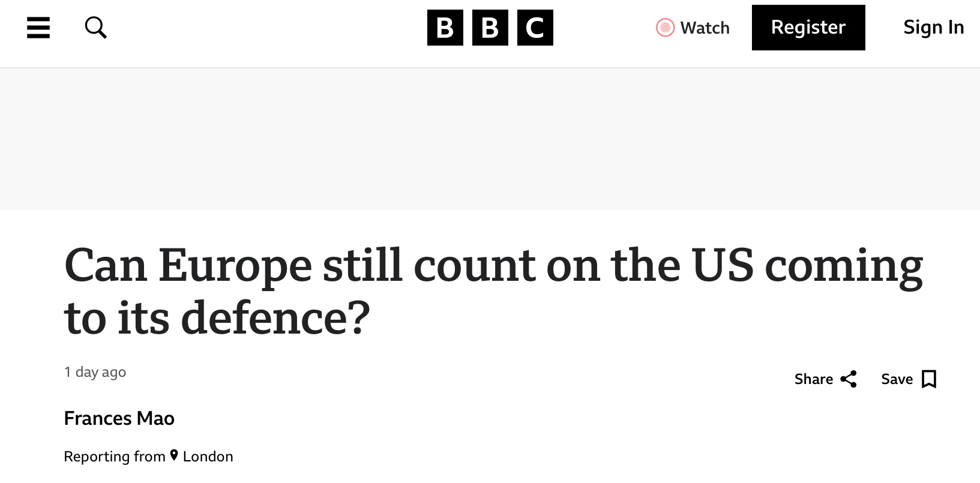The image size is (980, 483).
Task: Click the Save text label
Action: point(897,379)
